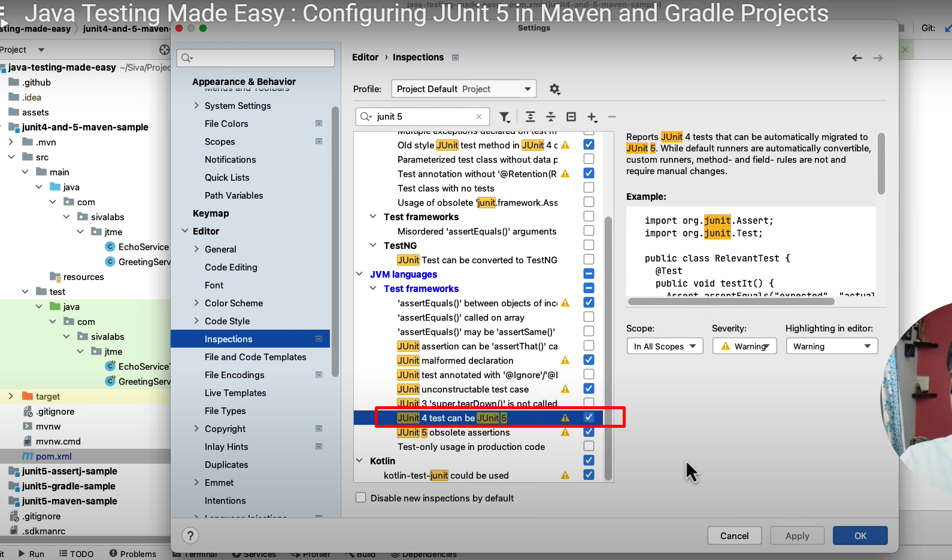Open Highlighting in editor dropdown
Viewport: 952px width, 560px height.
click(x=832, y=346)
